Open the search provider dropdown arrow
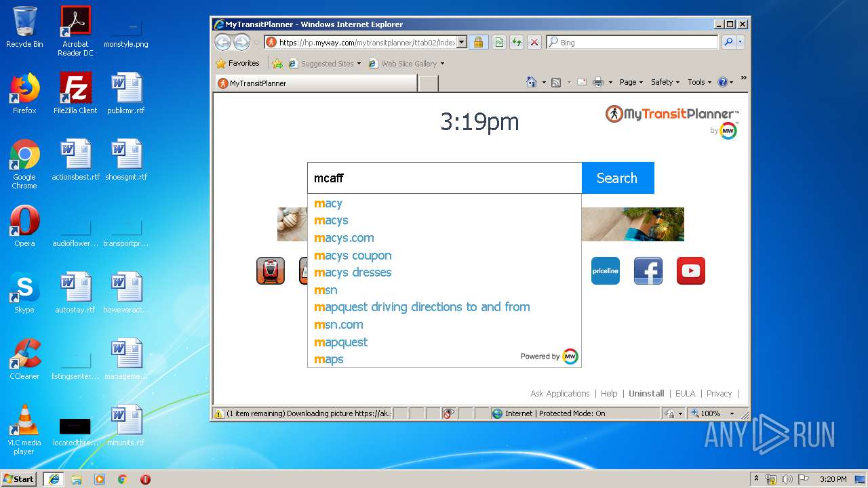 [741, 42]
